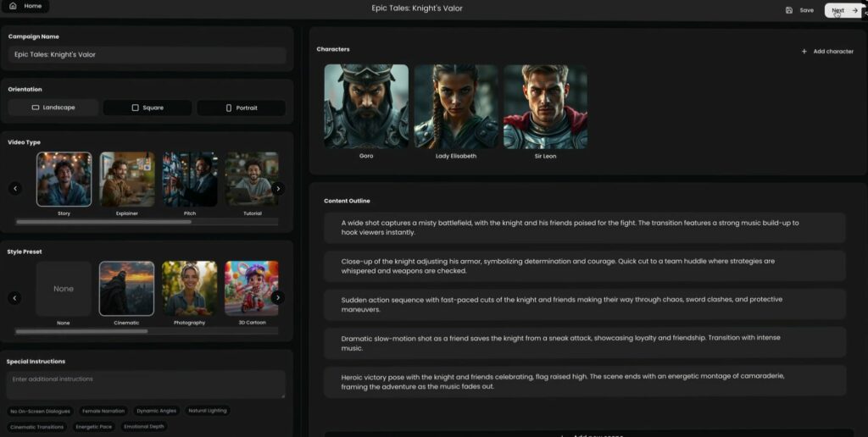Image resolution: width=868 pixels, height=437 pixels.
Task: Click the Home icon in top bar
Action: [13, 6]
